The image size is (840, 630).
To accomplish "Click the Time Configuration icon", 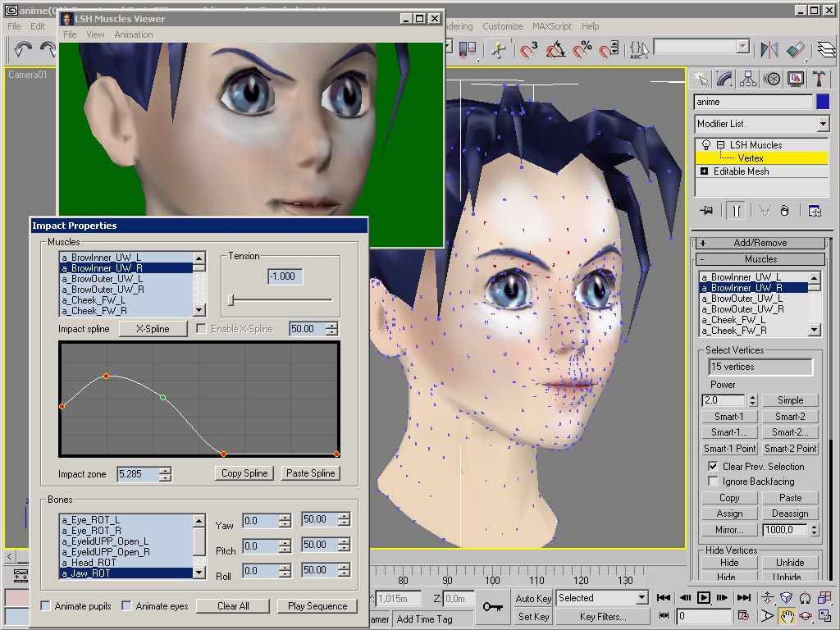I will click(743, 616).
